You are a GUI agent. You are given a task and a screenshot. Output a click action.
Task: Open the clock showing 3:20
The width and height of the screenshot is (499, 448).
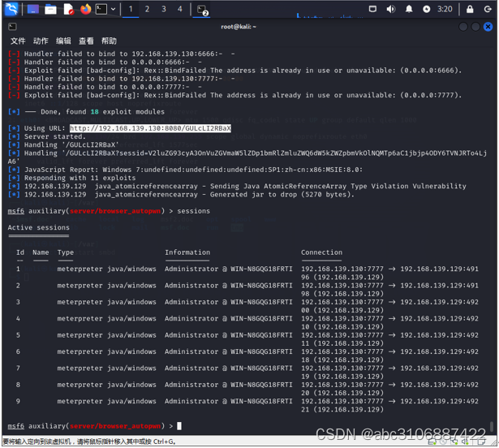(x=445, y=9)
